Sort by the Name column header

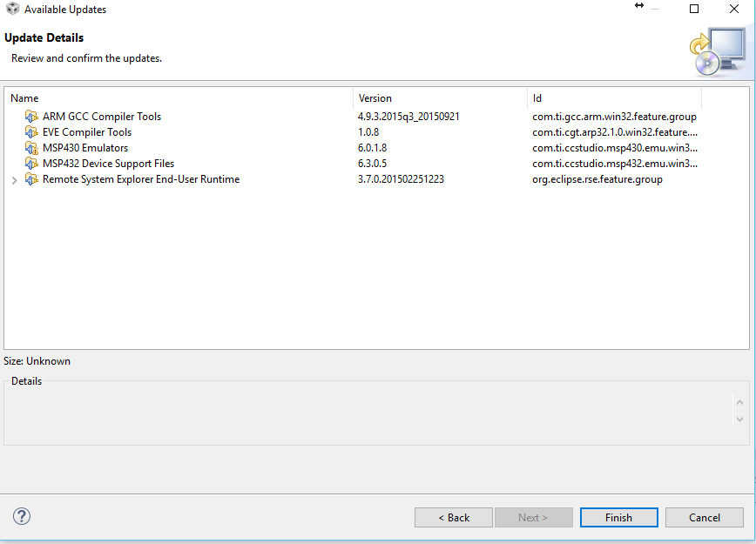(x=179, y=98)
